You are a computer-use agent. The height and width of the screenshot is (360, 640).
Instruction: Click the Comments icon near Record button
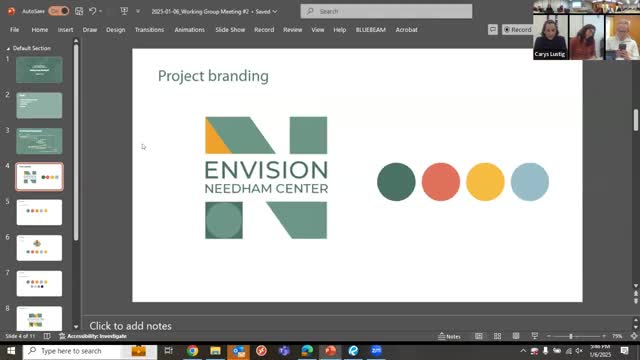tap(493, 29)
